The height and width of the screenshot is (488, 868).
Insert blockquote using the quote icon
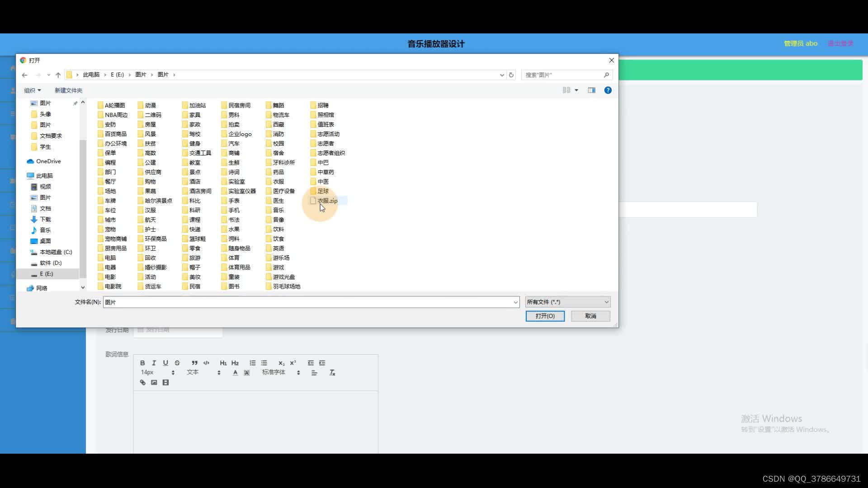click(x=194, y=363)
